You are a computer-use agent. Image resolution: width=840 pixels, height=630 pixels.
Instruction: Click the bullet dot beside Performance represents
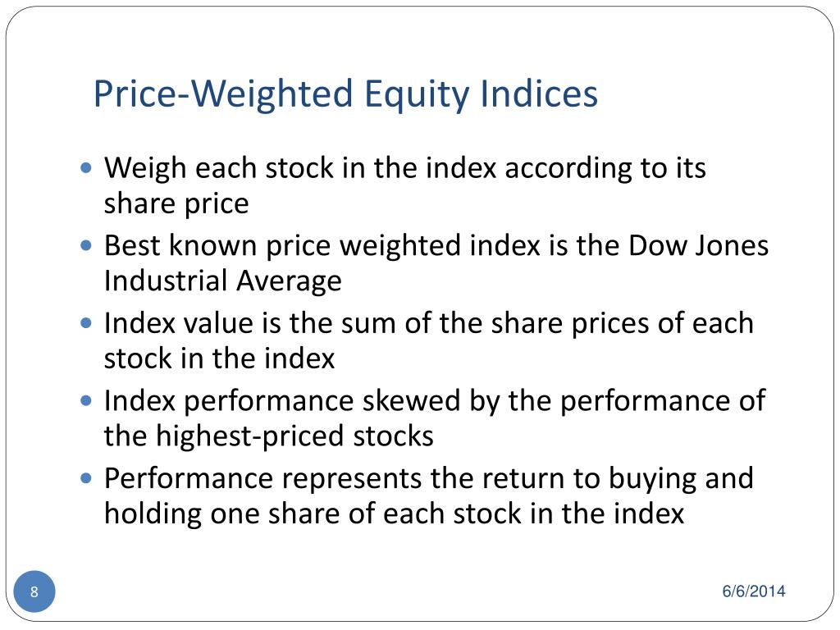(x=85, y=478)
